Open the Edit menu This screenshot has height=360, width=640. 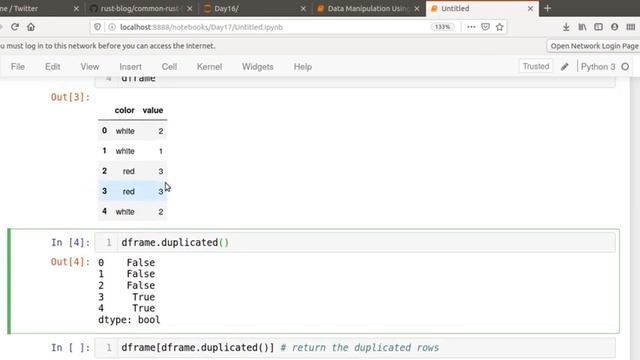point(52,67)
